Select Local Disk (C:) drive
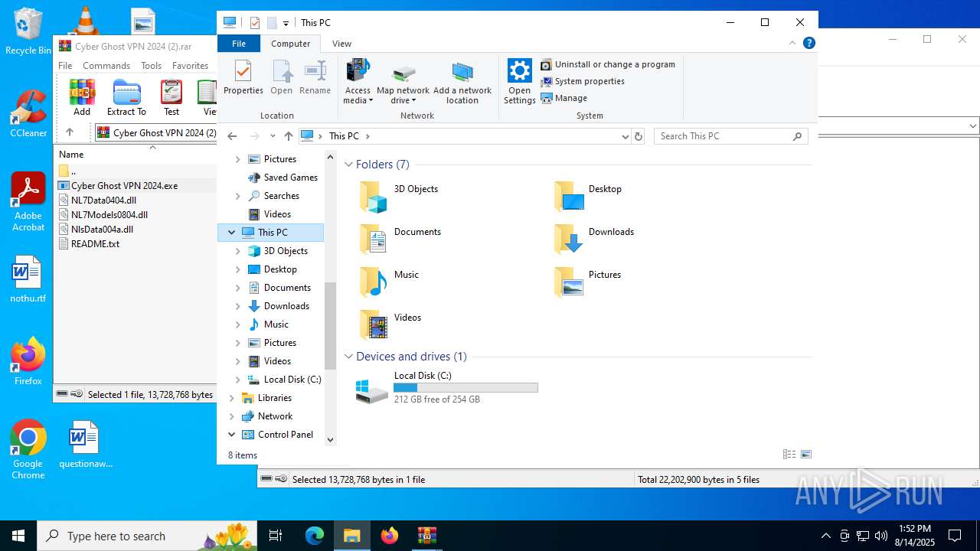Viewport: 980px width, 551px height. point(446,388)
